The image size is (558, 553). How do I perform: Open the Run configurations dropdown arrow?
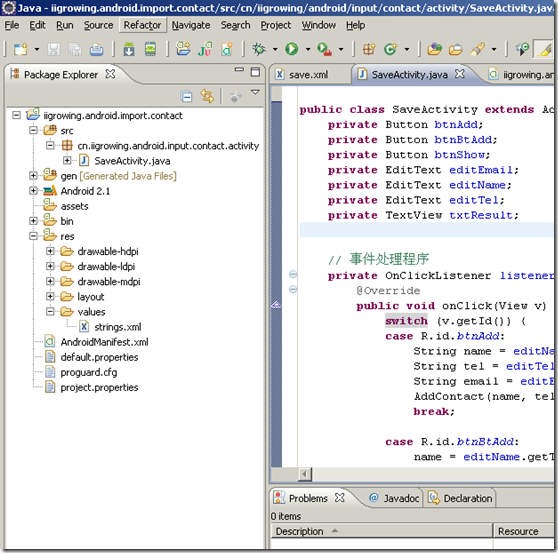(x=308, y=49)
